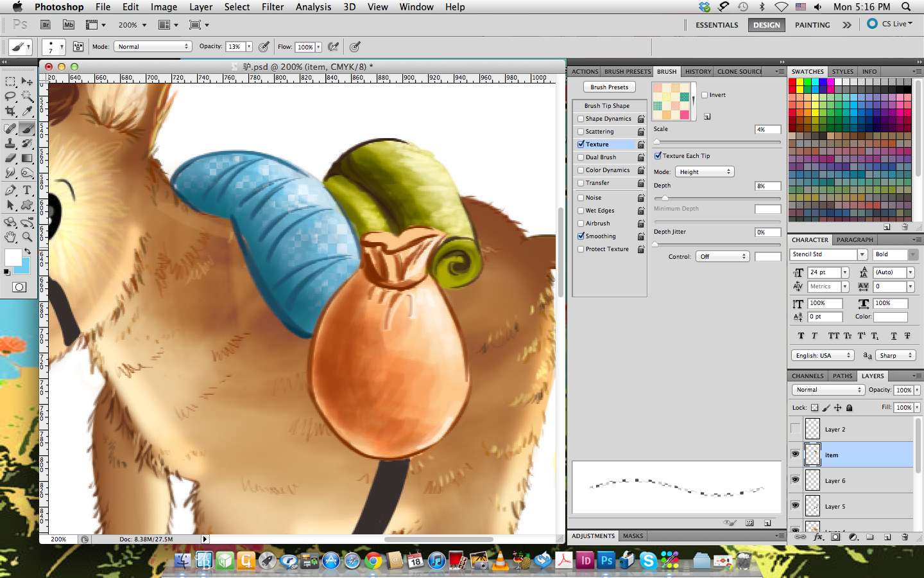The width and height of the screenshot is (924, 578).
Task: Select the History Brush tool
Action: click(27, 143)
